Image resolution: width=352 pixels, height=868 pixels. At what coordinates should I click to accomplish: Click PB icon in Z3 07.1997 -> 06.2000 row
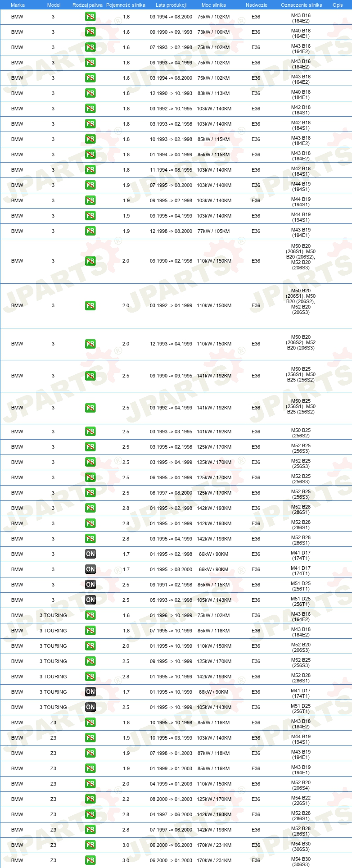[x=90, y=830]
